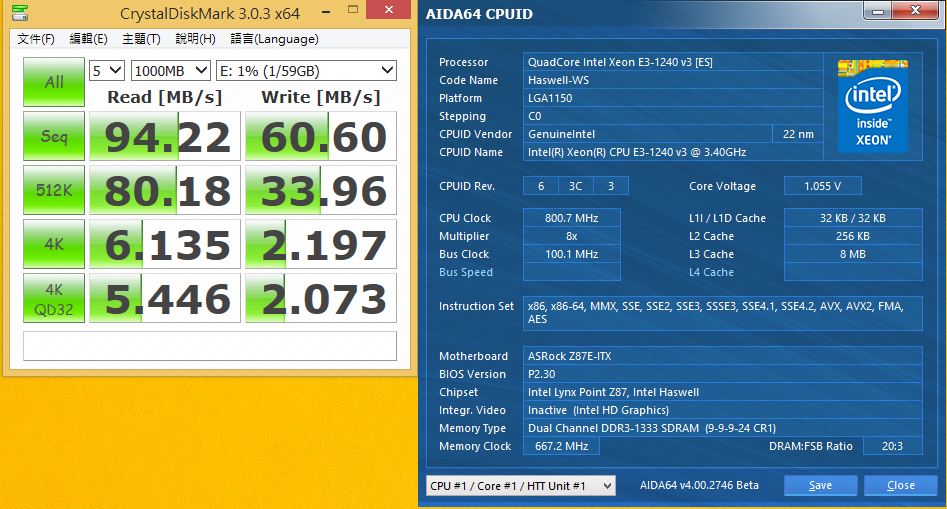Click Save in AIDA64 CPUID

click(x=820, y=485)
